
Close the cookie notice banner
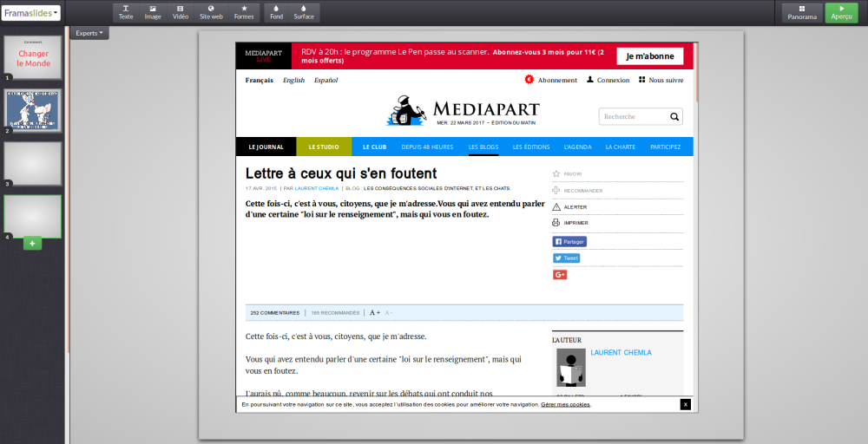tap(686, 405)
